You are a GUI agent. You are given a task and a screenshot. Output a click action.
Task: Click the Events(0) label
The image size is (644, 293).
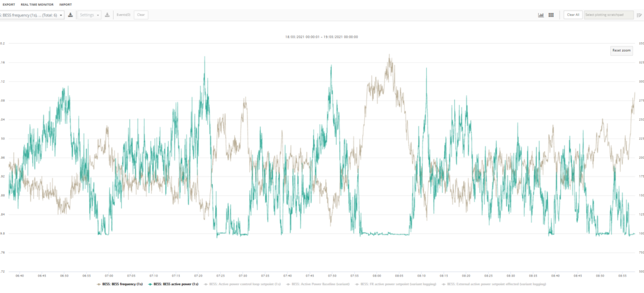pyautogui.click(x=124, y=15)
